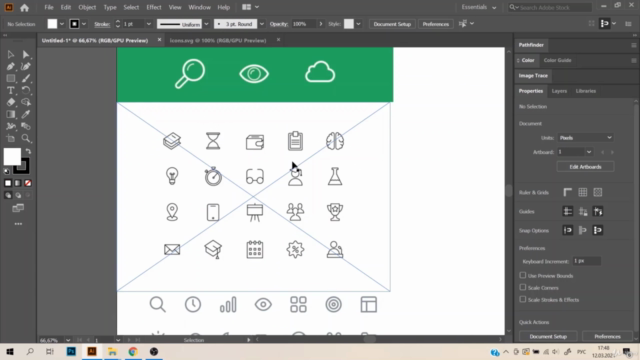Screen dimensions: 640x360
Task: Select the Pen tool
Action: 11,67
